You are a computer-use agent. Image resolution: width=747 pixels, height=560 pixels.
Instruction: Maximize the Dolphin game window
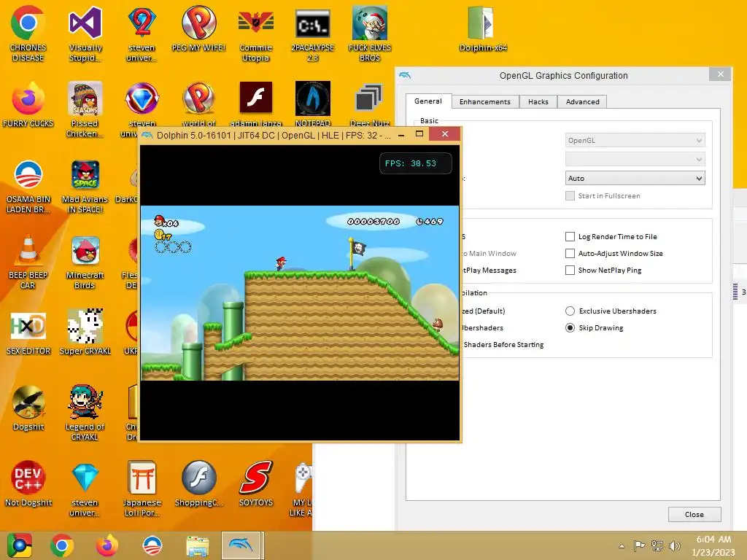coord(419,134)
